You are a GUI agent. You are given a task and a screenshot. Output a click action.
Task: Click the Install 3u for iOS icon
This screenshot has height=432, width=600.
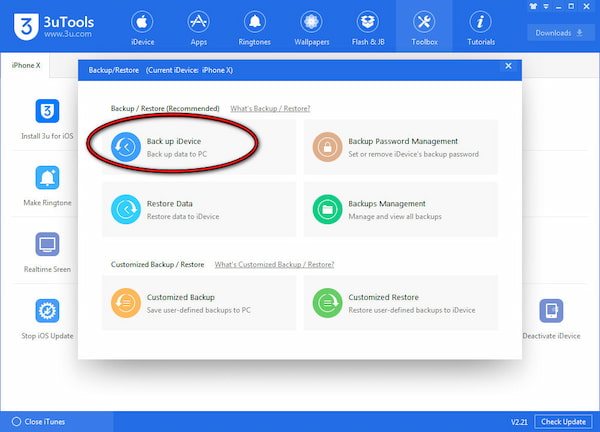pos(47,111)
